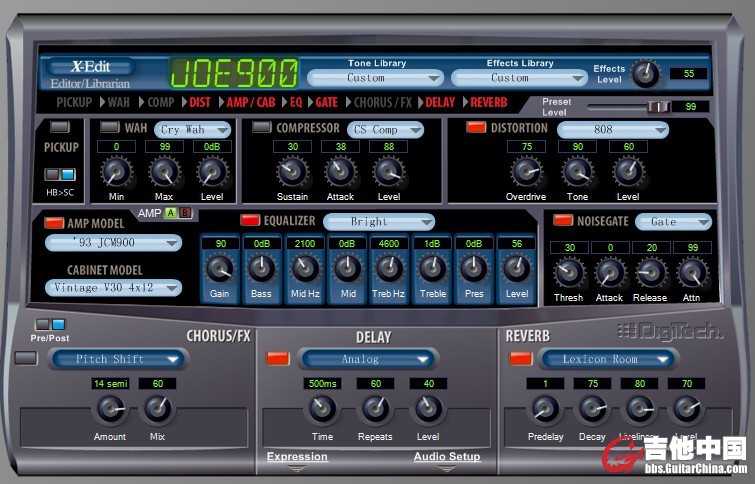Click the Delay Time 500ms value field
This screenshot has height=484, width=755.
(322, 383)
